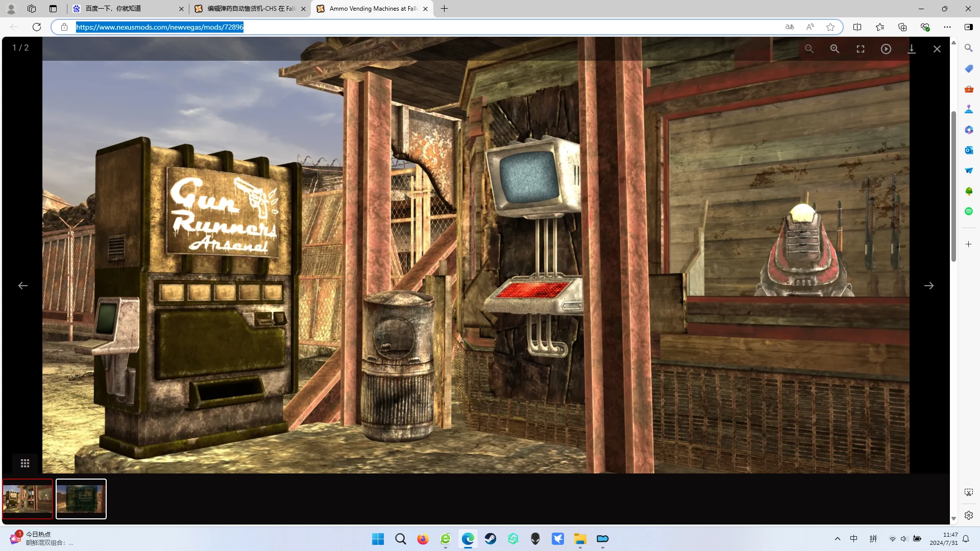This screenshot has height=551, width=980.
Task: Refresh the Nexus Mods page
Action: point(37,27)
